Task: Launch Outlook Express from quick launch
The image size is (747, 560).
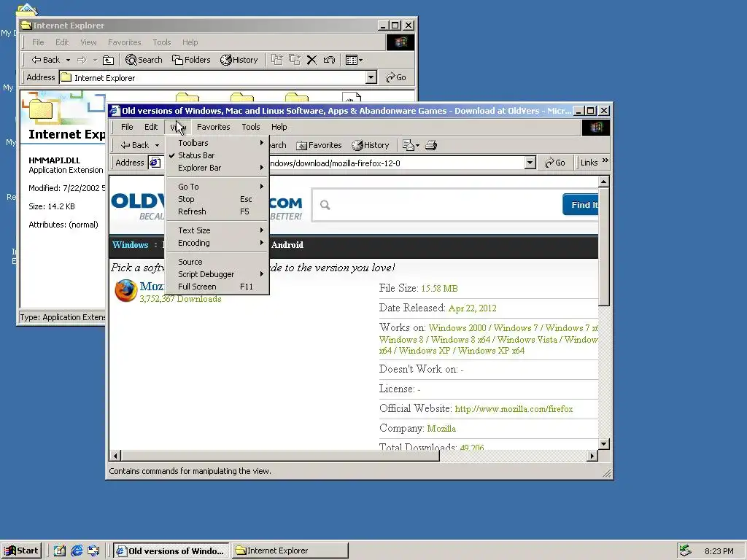Action: [x=93, y=551]
